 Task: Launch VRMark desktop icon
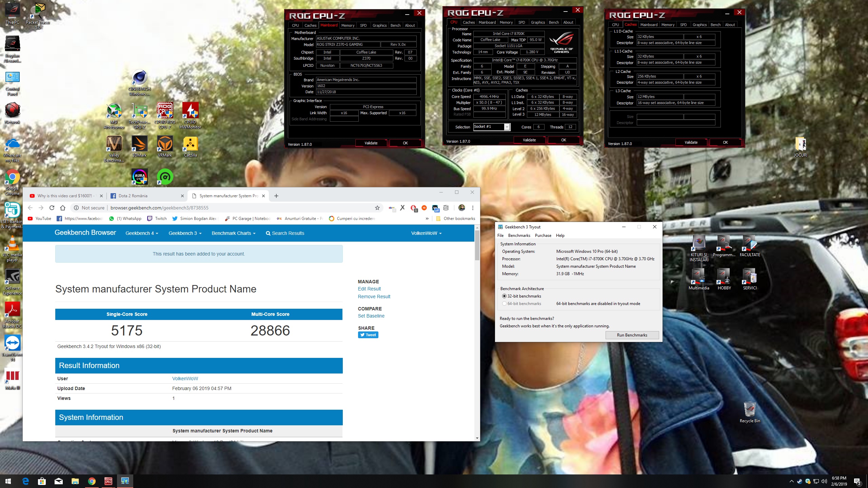click(165, 146)
